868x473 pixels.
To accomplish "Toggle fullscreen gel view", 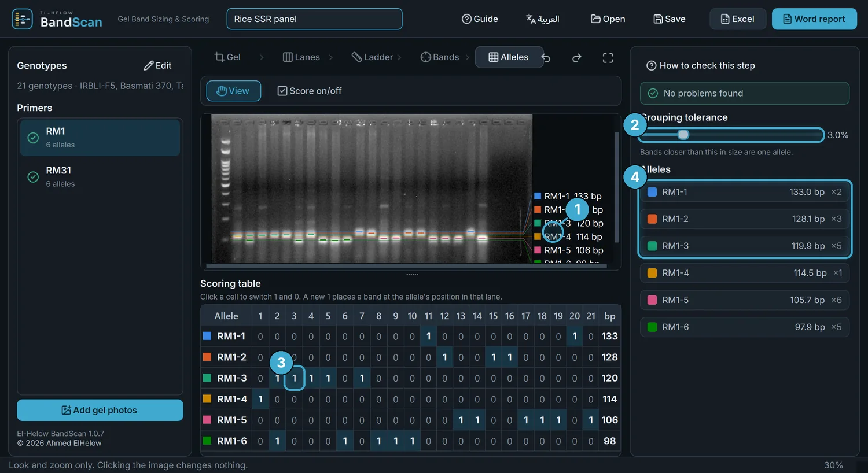I will (608, 58).
